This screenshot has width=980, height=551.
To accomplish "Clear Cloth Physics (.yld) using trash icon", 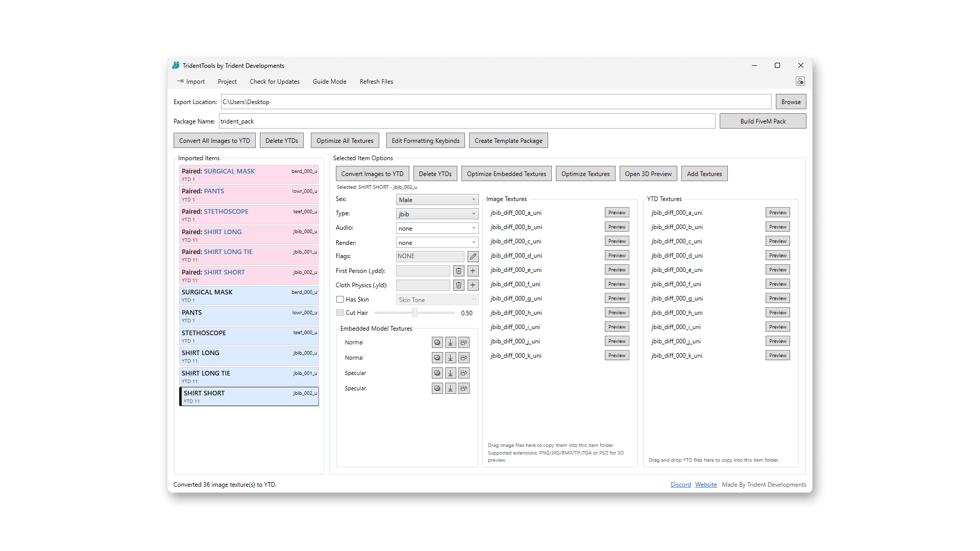I will point(458,285).
